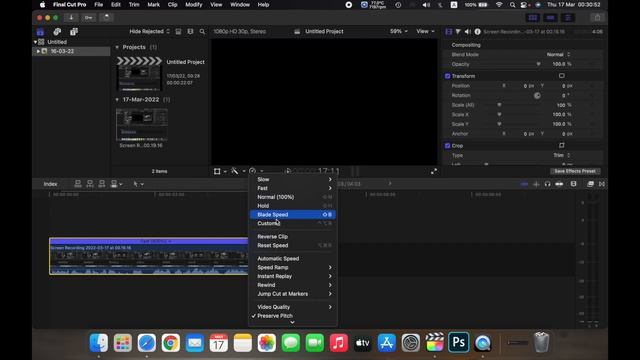Click the browser search magnifier icon
640x360 pixels.
pyautogui.click(x=202, y=31)
